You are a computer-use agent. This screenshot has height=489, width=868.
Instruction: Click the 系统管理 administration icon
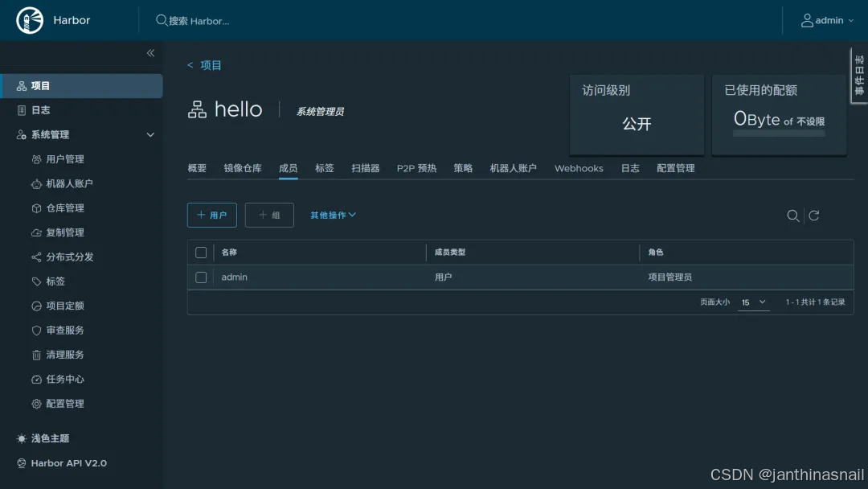(x=22, y=134)
